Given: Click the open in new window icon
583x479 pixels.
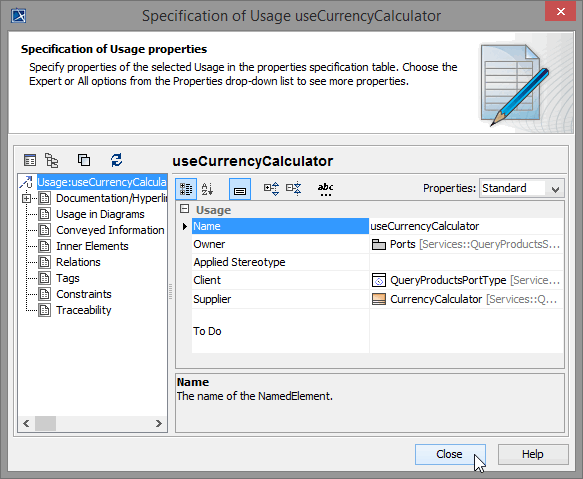Looking at the screenshot, I should (84, 160).
